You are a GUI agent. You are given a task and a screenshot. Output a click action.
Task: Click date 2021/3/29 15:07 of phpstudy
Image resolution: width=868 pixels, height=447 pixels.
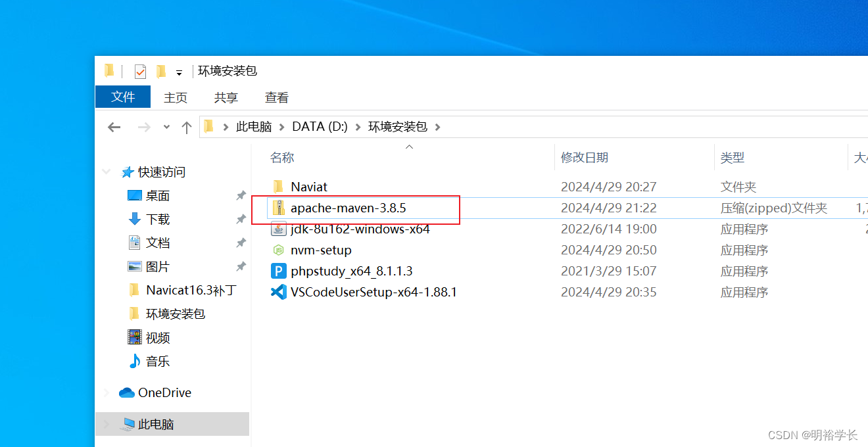609,271
